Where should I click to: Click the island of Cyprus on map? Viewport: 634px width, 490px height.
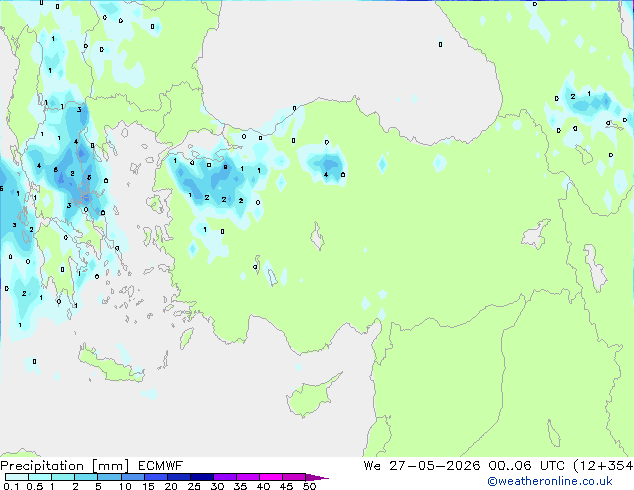coord(311,396)
